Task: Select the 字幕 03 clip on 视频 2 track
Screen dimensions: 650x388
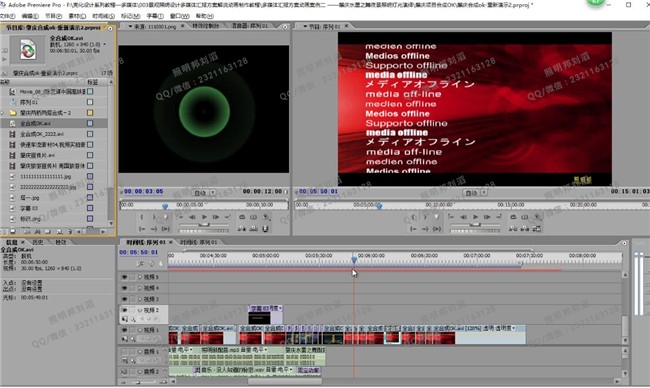Action: [265, 315]
